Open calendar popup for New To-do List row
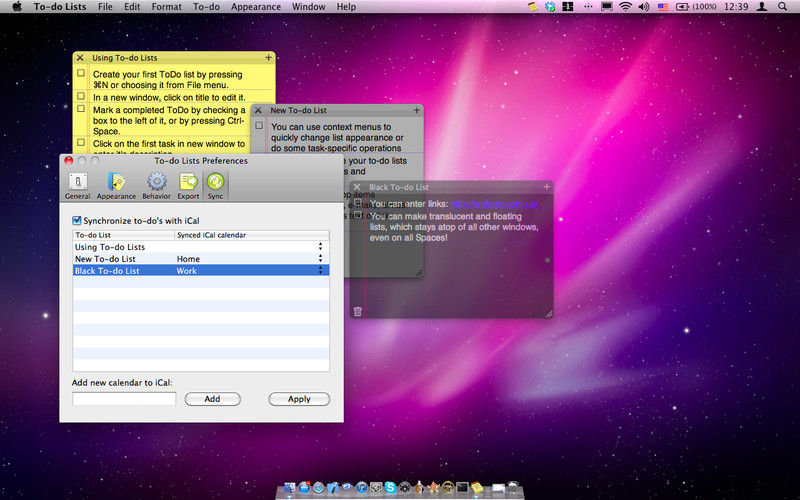Screen dimensions: 800x500 pyautogui.click(x=320, y=259)
